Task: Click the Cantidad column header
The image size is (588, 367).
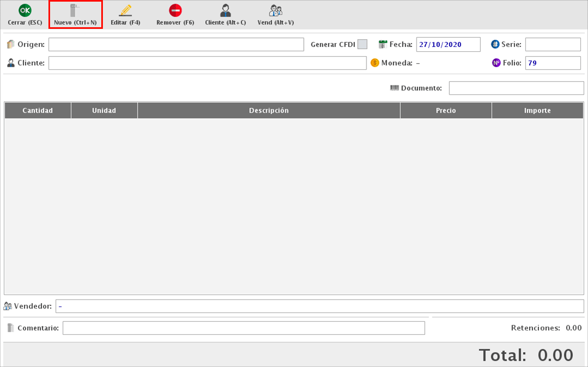Action: pos(38,111)
